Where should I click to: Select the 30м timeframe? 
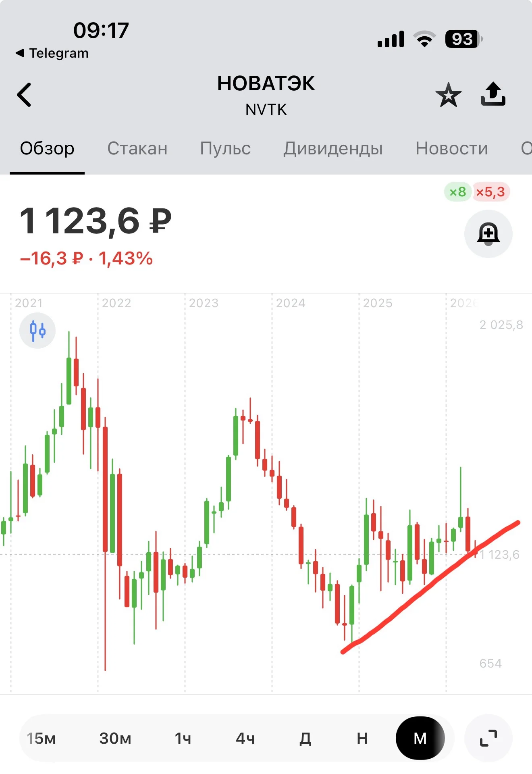click(x=115, y=739)
